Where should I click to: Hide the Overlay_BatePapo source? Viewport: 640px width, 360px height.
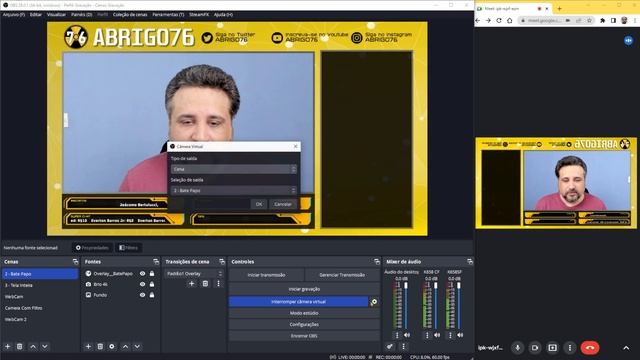142,273
